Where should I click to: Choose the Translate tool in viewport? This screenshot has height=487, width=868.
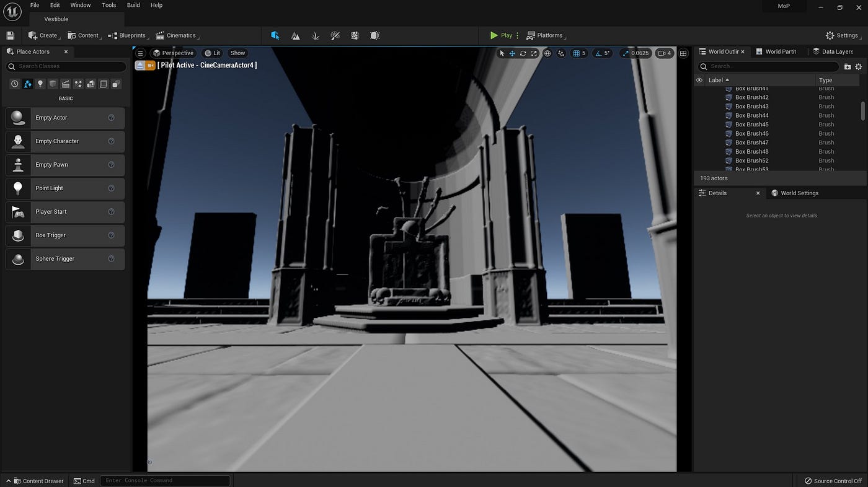pos(512,53)
